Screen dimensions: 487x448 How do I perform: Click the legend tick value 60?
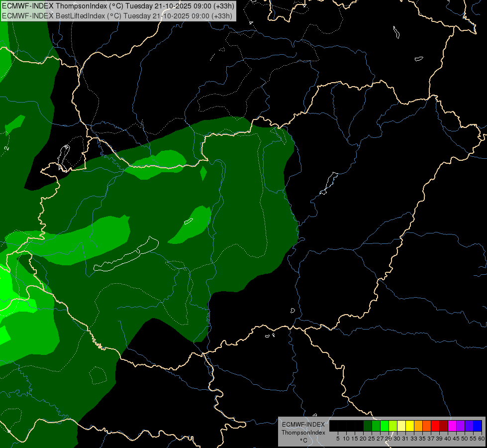click(482, 439)
